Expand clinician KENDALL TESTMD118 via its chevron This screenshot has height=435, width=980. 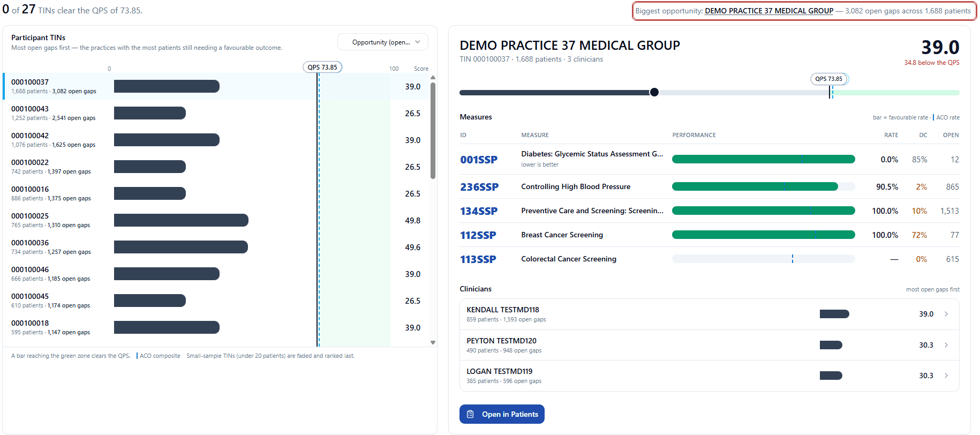pos(946,314)
